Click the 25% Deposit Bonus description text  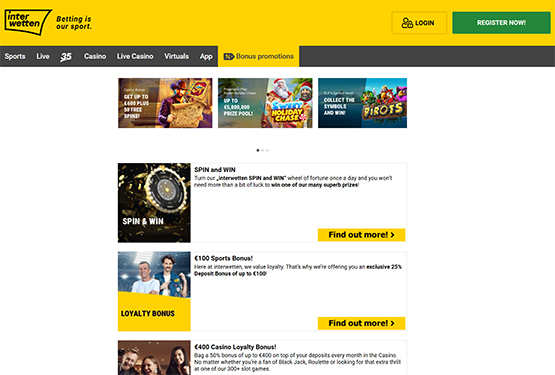(298, 270)
